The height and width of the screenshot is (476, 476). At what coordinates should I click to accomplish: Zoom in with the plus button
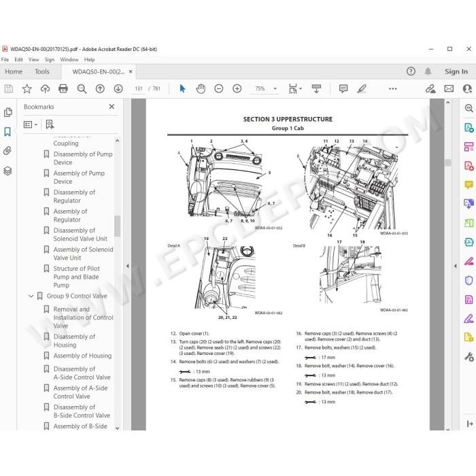point(237,88)
